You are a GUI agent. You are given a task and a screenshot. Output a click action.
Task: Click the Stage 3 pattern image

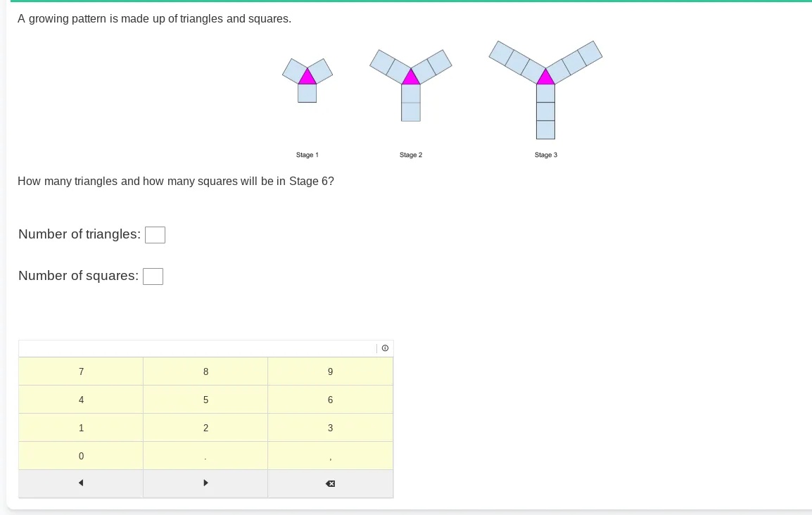click(545, 91)
